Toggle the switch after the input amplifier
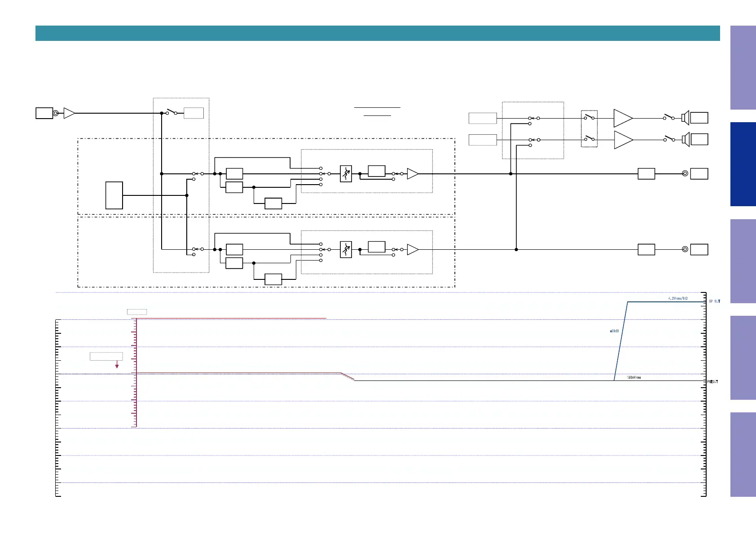 pos(171,112)
